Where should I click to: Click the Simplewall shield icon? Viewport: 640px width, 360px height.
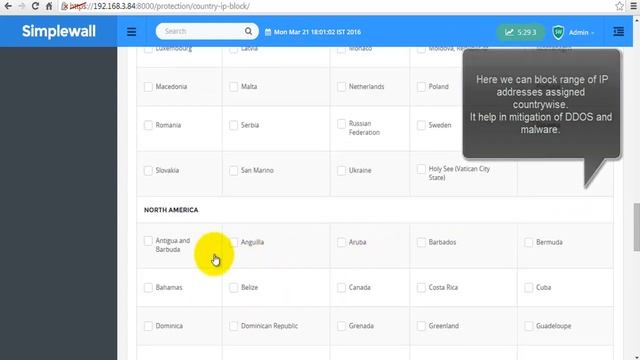click(558, 32)
